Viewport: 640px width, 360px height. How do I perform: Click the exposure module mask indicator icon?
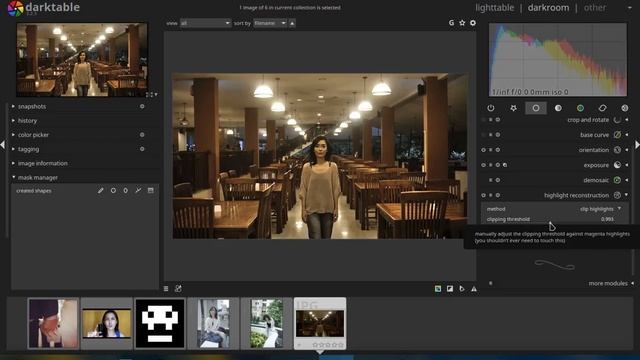point(505,165)
